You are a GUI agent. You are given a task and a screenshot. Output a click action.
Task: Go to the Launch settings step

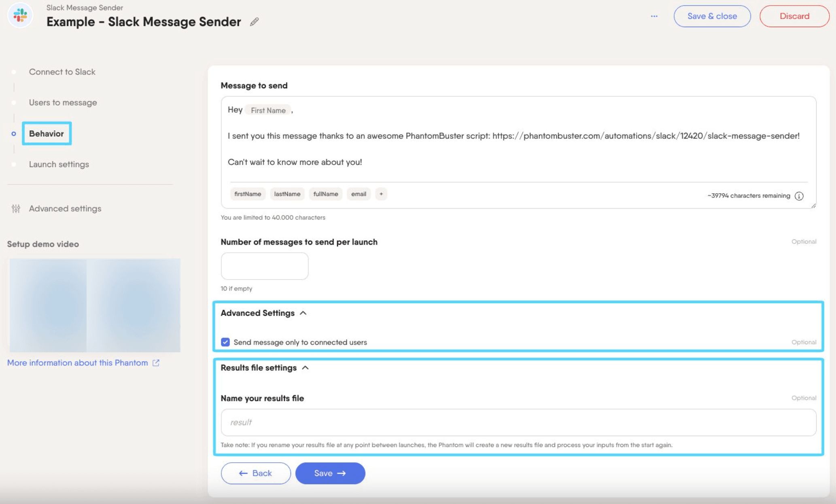pyautogui.click(x=59, y=165)
